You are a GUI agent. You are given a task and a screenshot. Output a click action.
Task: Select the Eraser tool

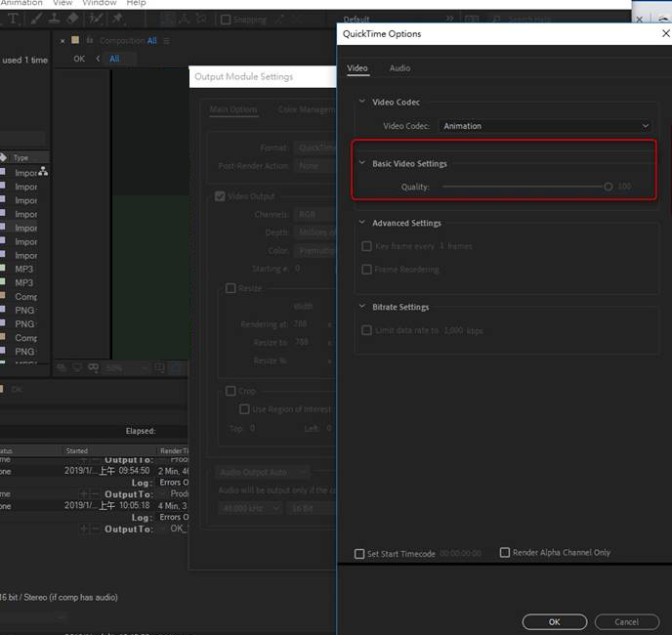[72, 19]
